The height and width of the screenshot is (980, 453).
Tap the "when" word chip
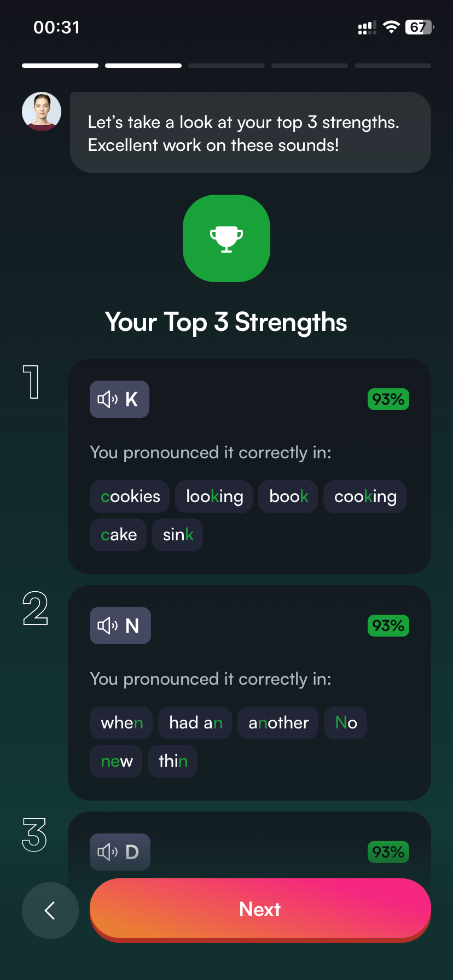pyautogui.click(x=121, y=723)
